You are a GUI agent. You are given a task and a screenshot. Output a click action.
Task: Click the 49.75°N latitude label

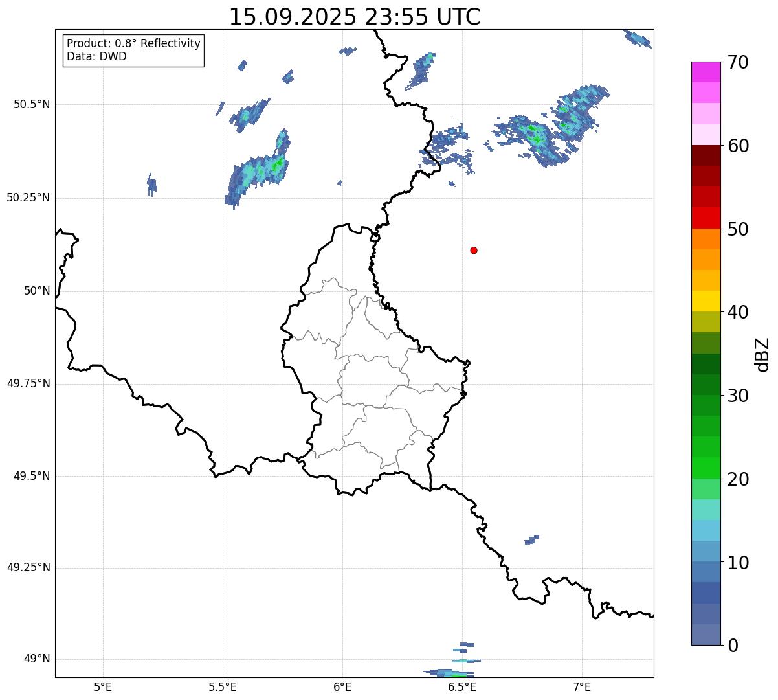(28, 383)
